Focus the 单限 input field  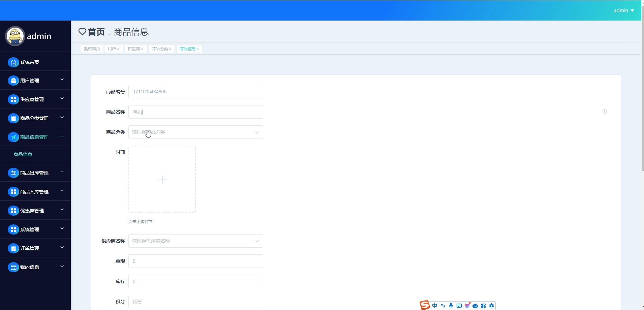(x=195, y=261)
